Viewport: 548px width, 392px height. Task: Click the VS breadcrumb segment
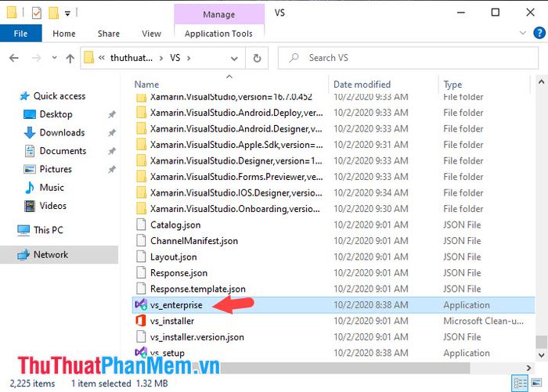point(175,58)
